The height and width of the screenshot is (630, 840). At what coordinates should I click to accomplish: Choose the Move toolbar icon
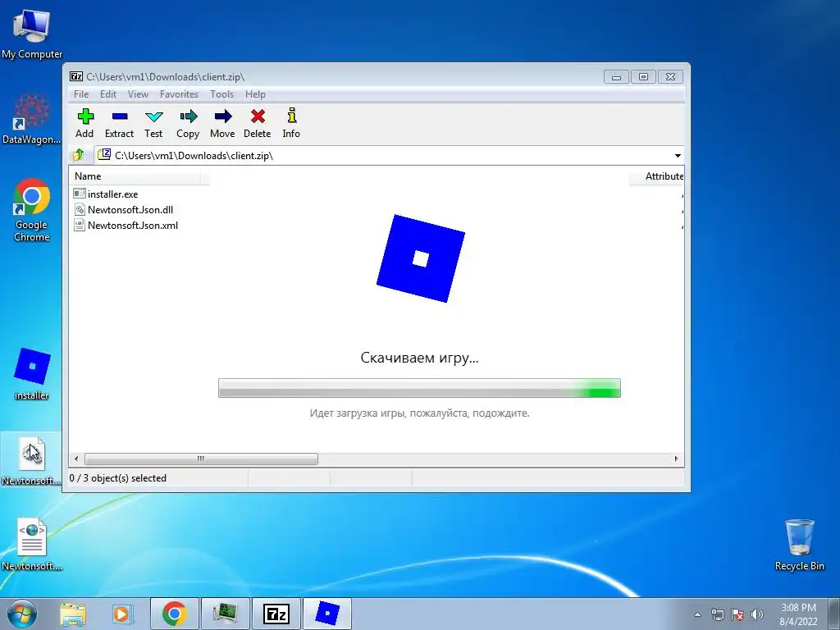[223, 116]
